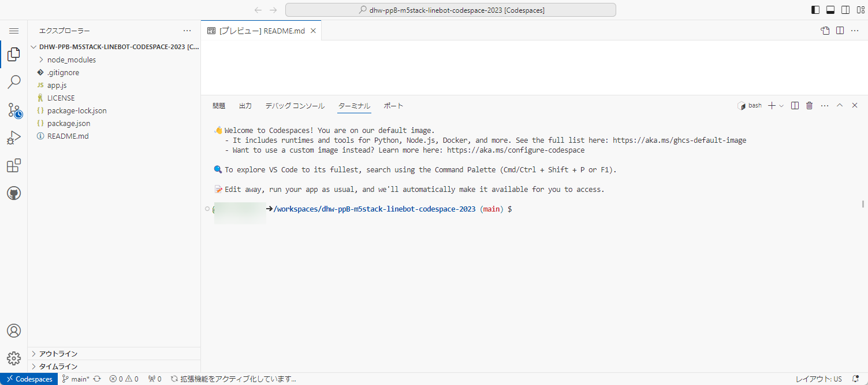Open the GitHub view in activity bar
Screen dimensions: 868x385
(14, 193)
